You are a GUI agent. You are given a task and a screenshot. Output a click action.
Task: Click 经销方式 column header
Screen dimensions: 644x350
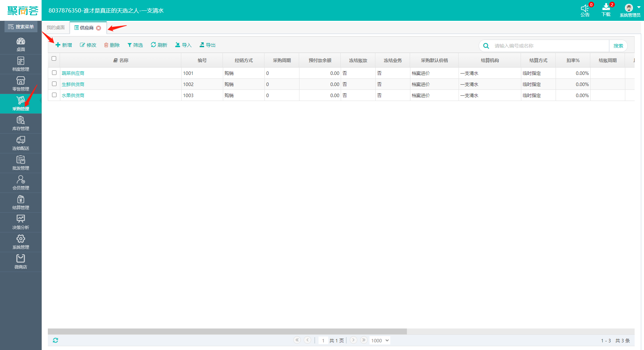[244, 60]
